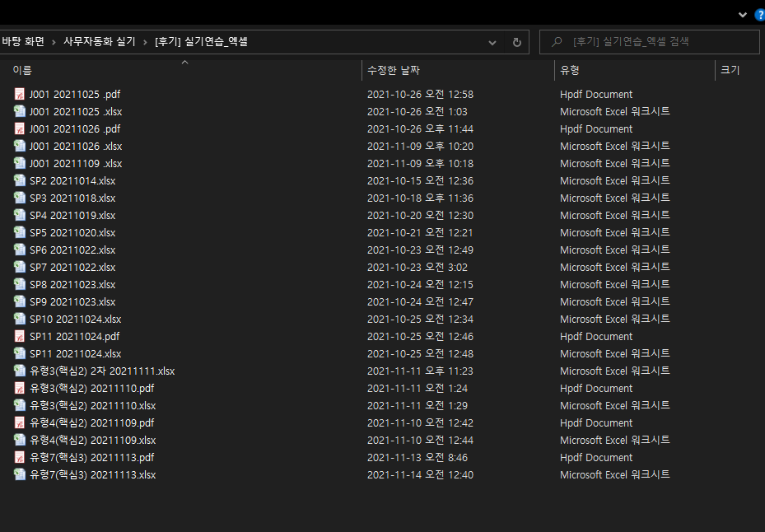Select the Excel icon for SP2 20211014.xlsx
This screenshot has height=532, width=765.
pyautogui.click(x=20, y=180)
